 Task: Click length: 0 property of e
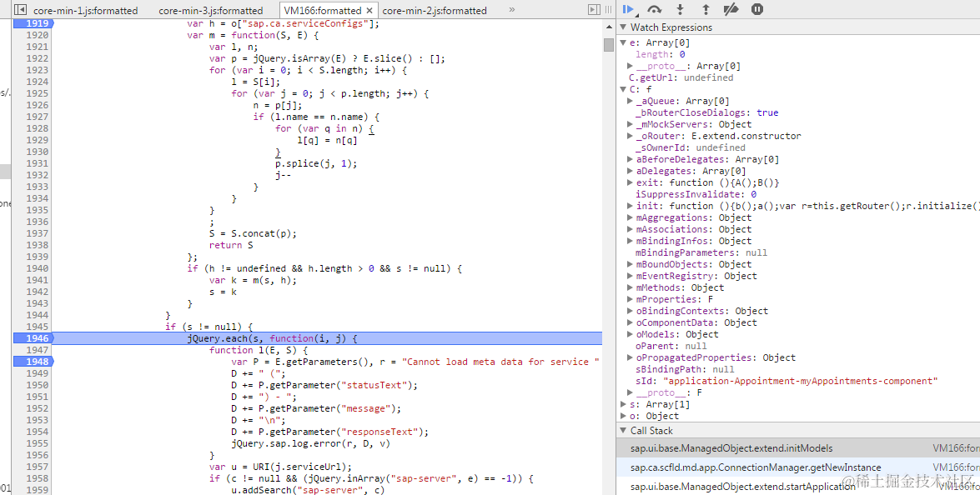pyautogui.click(x=660, y=55)
